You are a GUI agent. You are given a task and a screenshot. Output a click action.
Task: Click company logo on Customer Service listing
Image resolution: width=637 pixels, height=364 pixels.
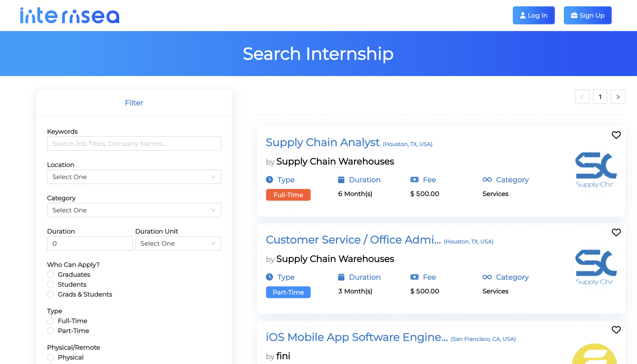click(594, 268)
